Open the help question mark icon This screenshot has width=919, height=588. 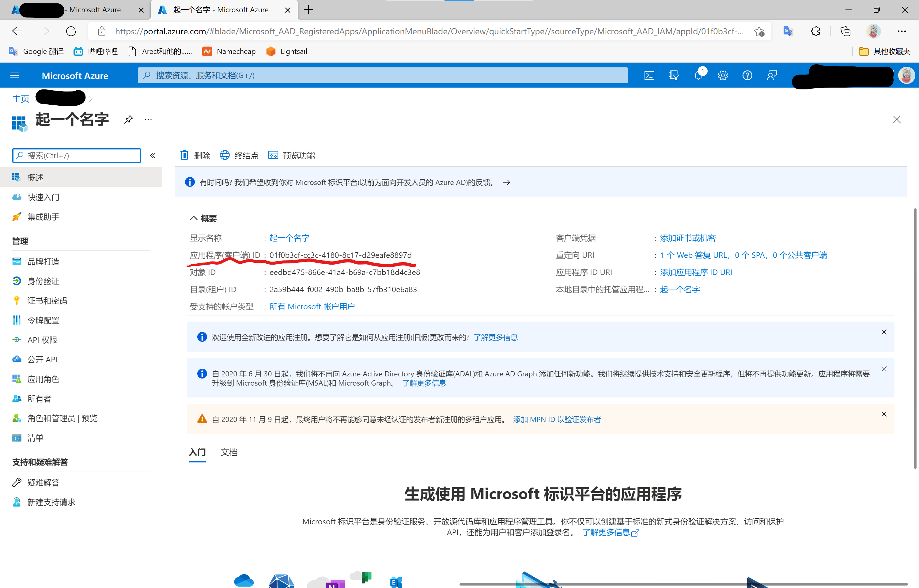point(747,76)
